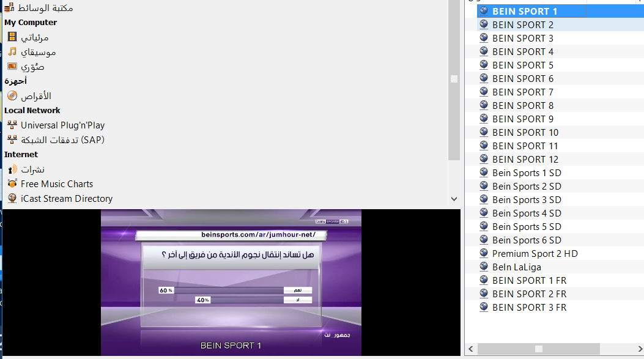Select BEIN SPORT 2 in the playlist

point(522,25)
